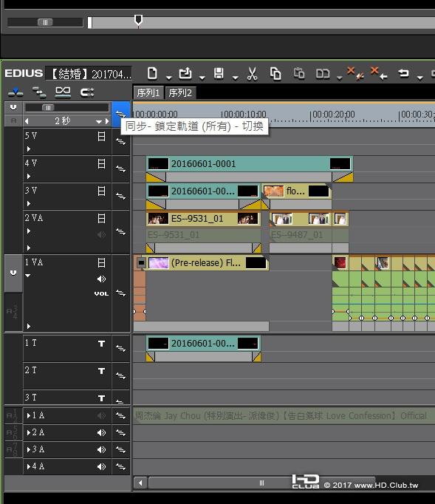435x504 pixels.
Task: Toggle sync-lock for all tracks
Action: 121,114
